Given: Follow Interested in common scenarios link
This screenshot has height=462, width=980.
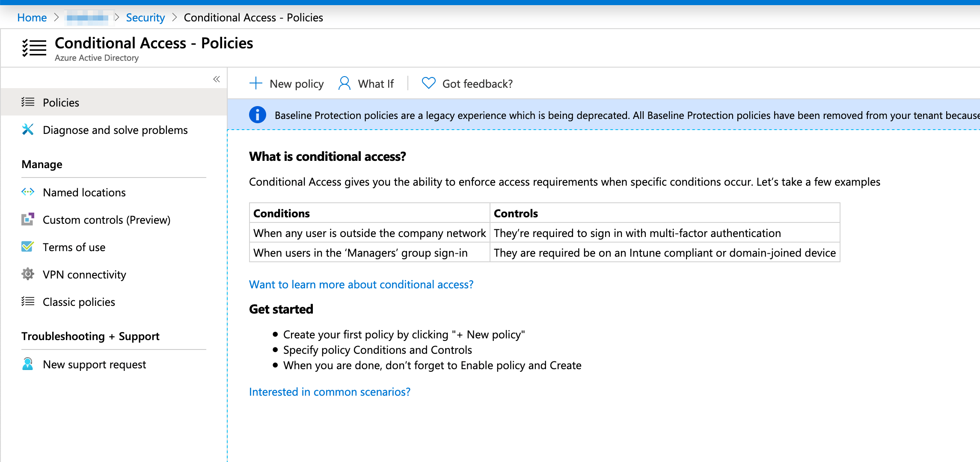Looking at the screenshot, I should tap(330, 392).
